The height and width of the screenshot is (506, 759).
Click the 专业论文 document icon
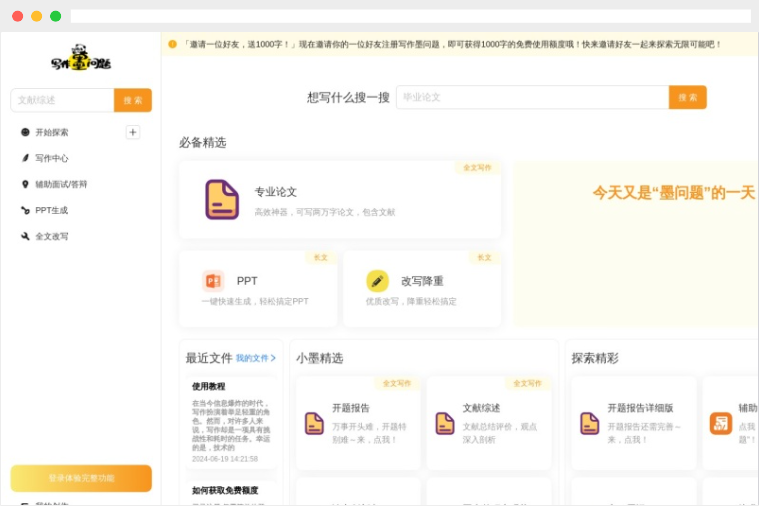click(x=221, y=199)
